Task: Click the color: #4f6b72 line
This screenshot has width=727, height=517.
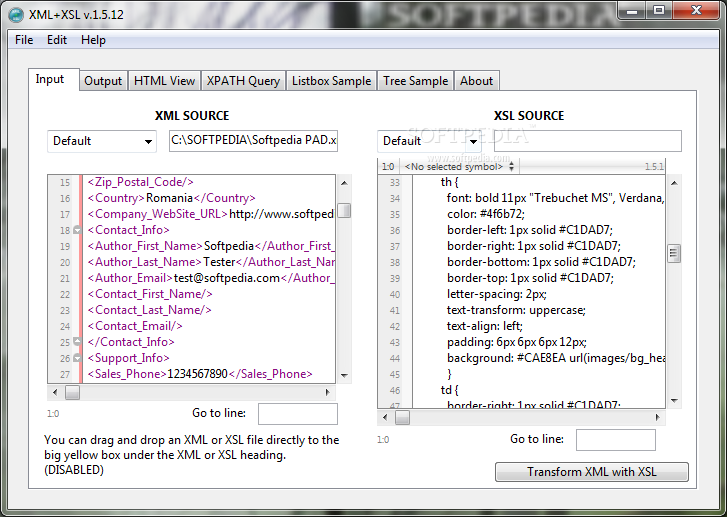Action: 485,214
